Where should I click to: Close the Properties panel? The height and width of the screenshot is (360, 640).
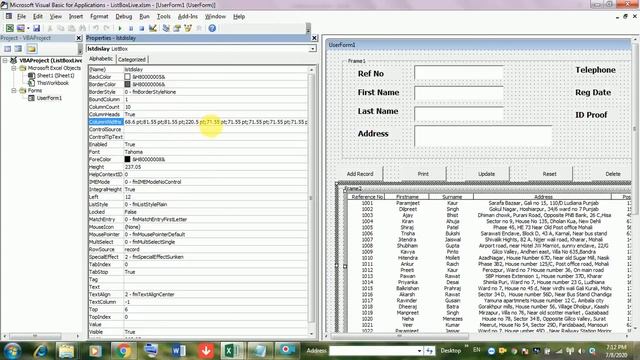click(314, 38)
